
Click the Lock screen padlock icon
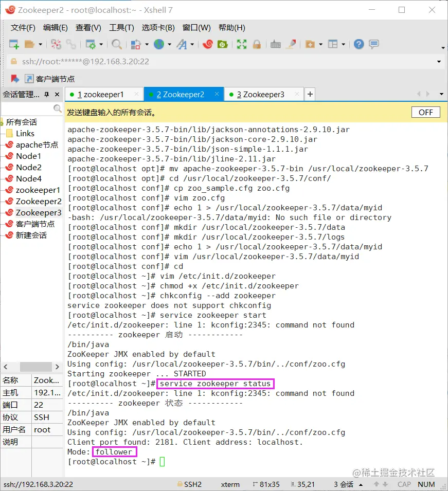(x=257, y=44)
